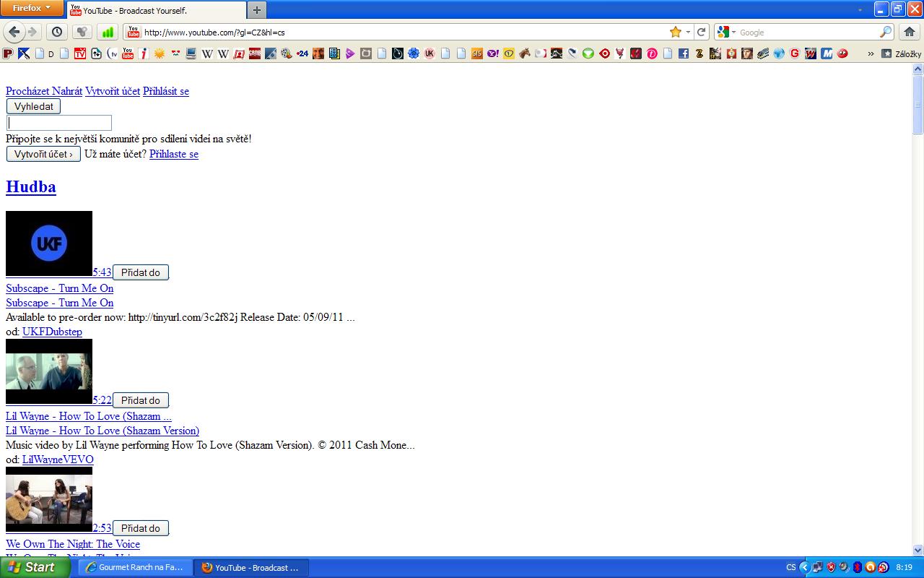Bookmark this page with the star icon

pos(676,32)
